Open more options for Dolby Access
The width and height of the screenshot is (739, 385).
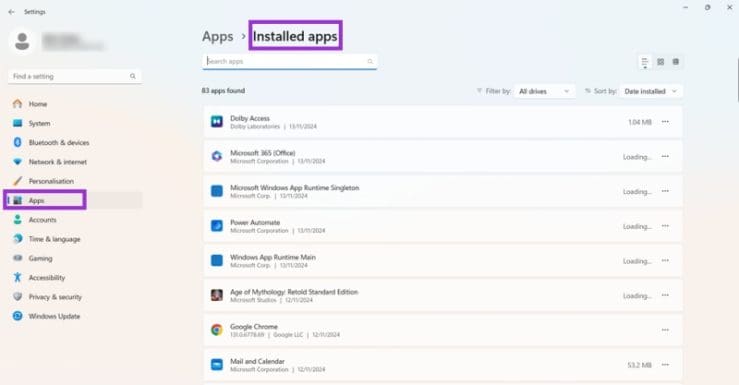[665, 122]
